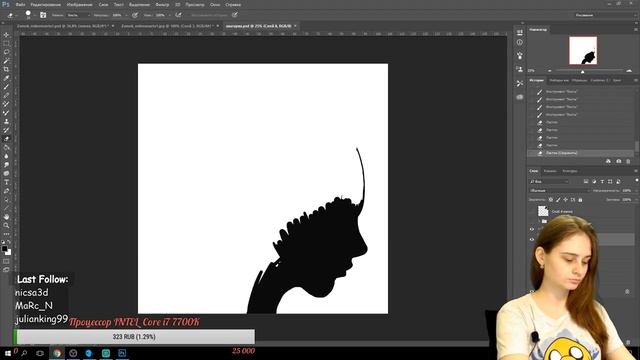The width and height of the screenshot is (640, 360).
Task: Switch to the first document tab
Action: (x=63, y=26)
